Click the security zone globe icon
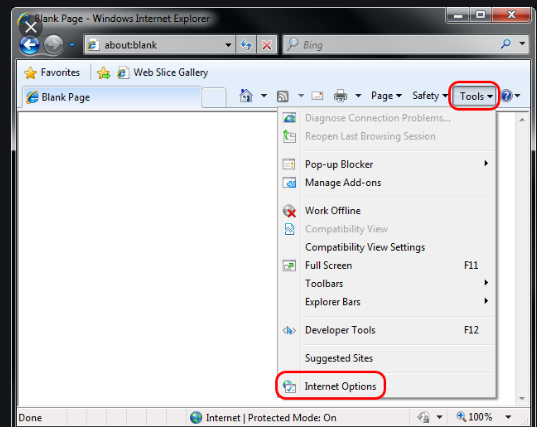The height and width of the screenshot is (427, 537). click(x=196, y=417)
